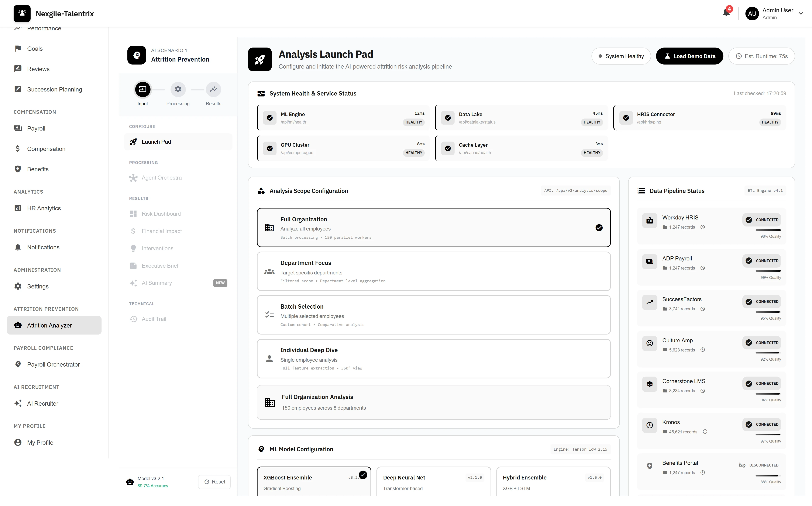Screen dimensions: 812x506
Task: Click the Load Demo Data button
Action: [x=689, y=56]
